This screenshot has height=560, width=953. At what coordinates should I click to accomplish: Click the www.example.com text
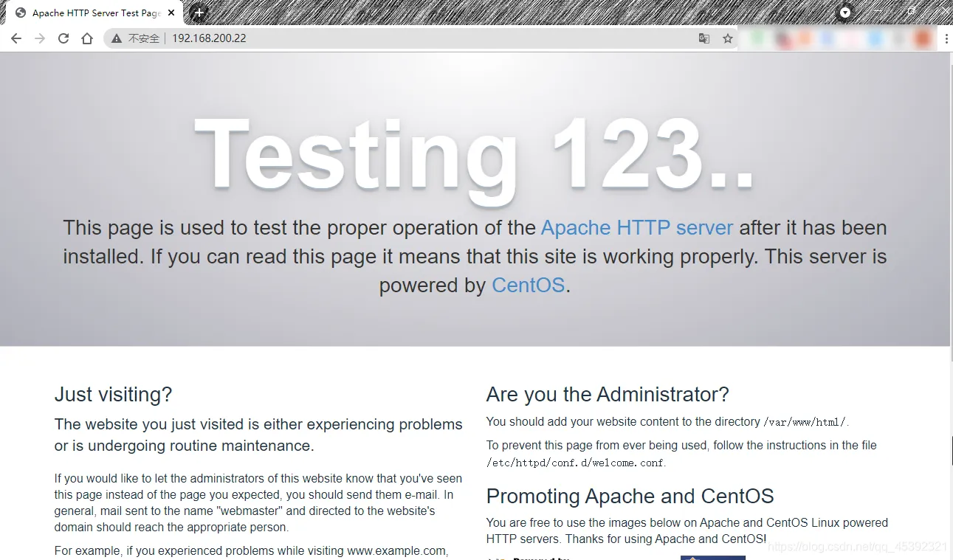(x=396, y=550)
